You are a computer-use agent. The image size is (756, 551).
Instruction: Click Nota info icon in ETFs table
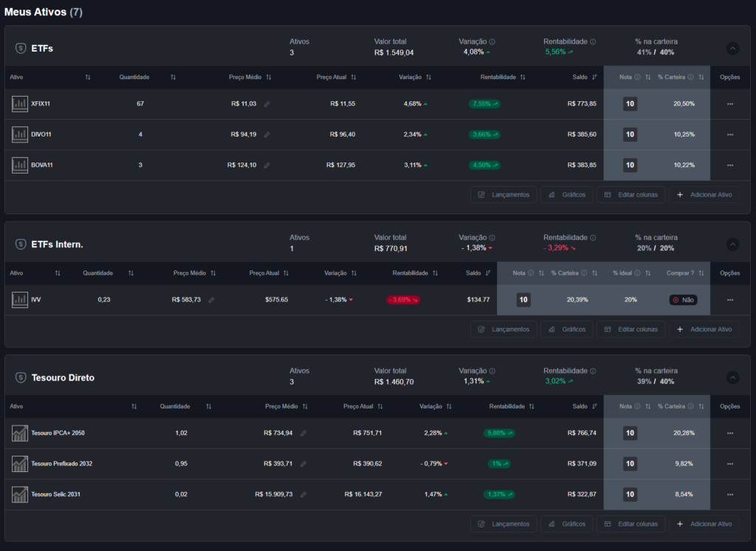637,78
